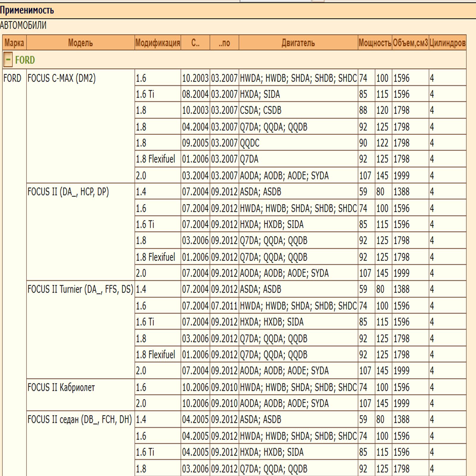Click the Применимость section title

27,10
